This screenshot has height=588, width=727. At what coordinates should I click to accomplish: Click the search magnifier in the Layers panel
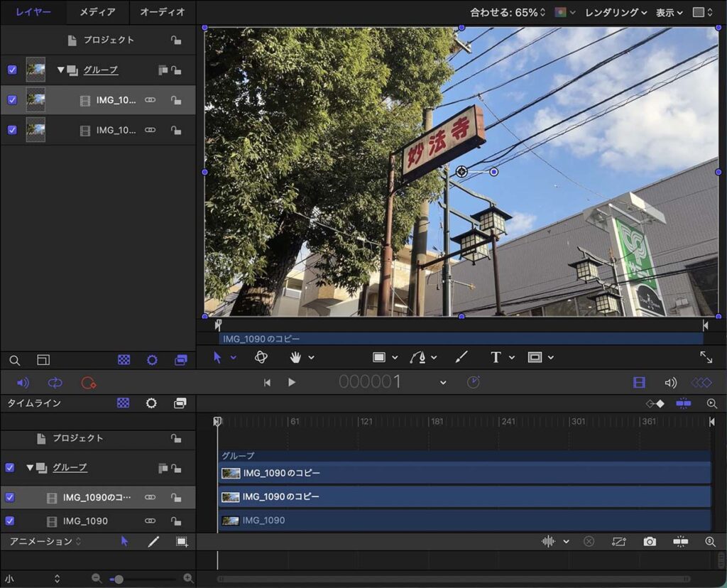(x=14, y=360)
